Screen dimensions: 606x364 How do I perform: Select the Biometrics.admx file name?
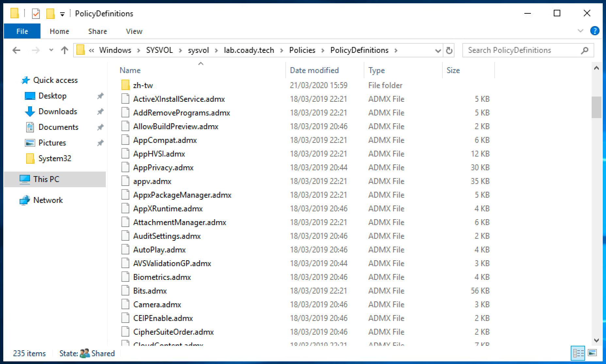[162, 277]
